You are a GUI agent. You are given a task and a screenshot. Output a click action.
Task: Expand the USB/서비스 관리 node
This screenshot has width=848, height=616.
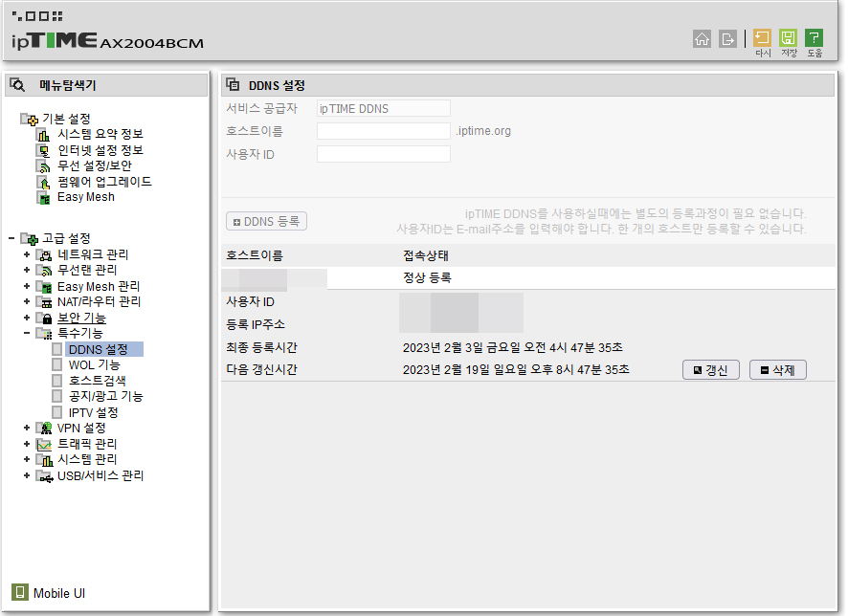coord(27,475)
